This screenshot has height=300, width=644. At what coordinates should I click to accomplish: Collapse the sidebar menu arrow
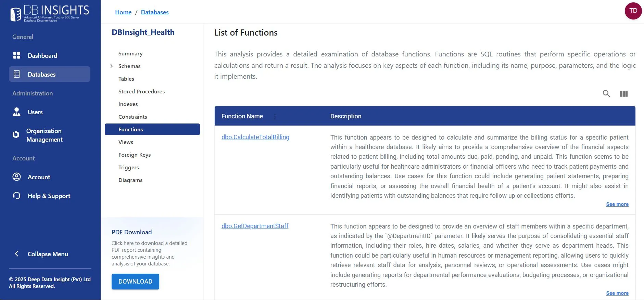tap(16, 254)
